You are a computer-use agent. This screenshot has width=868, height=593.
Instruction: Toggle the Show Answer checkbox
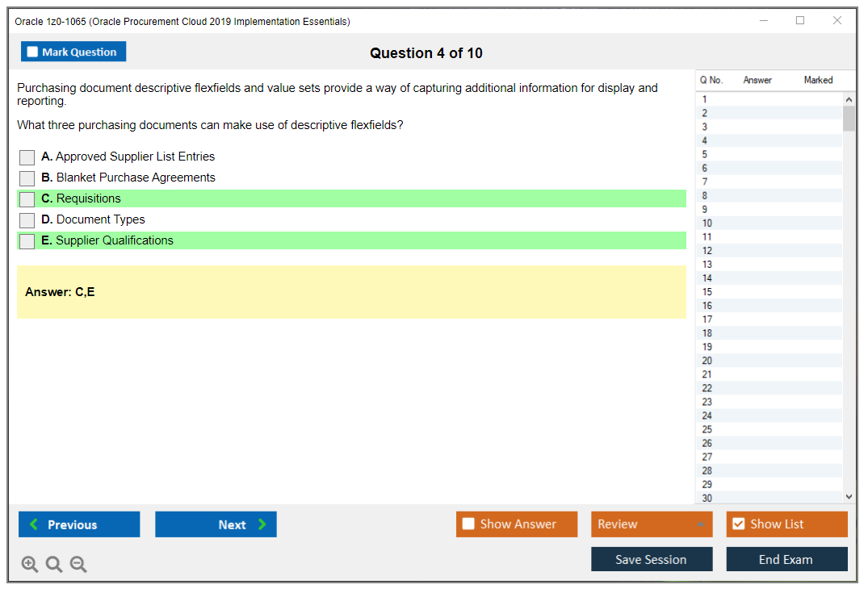(x=469, y=524)
